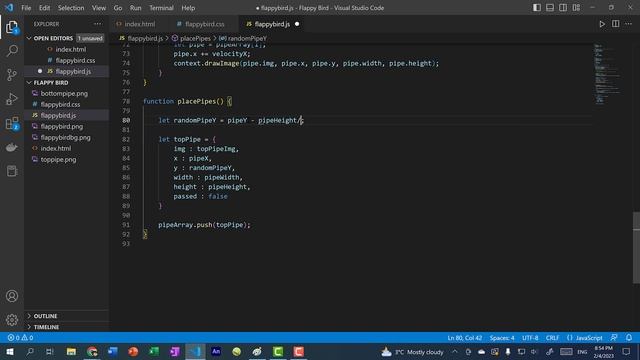
Task: Click the CRLF end of line status item
Action: click(552, 338)
